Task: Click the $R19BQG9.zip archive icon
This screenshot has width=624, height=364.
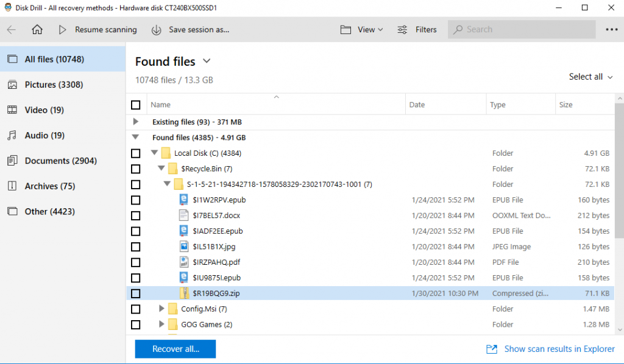Action: 185,293
